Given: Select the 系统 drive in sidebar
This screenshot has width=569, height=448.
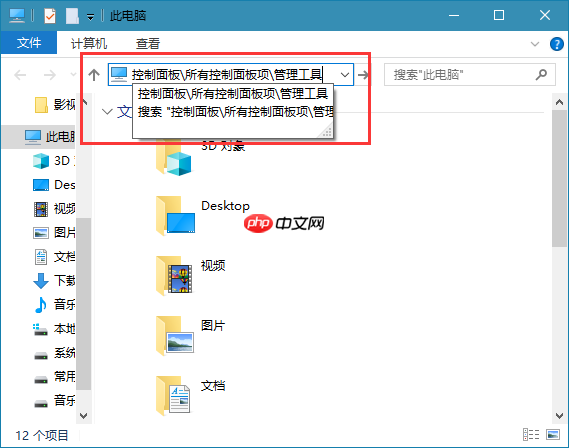Looking at the screenshot, I should click(54, 353).
